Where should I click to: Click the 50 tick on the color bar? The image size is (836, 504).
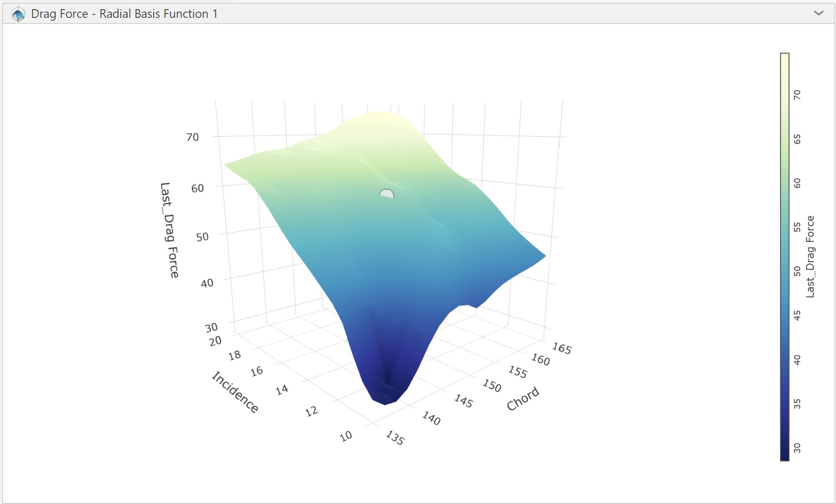click(797, 271)
